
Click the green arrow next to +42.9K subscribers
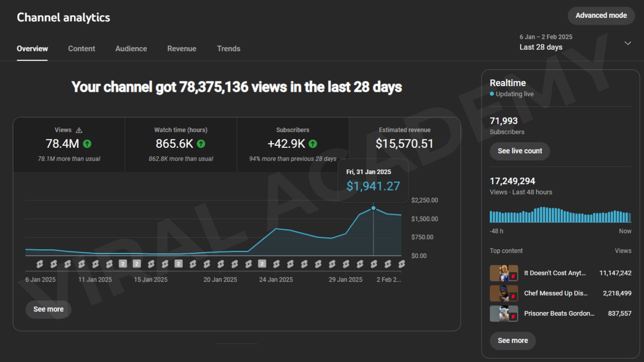(313, 144)
